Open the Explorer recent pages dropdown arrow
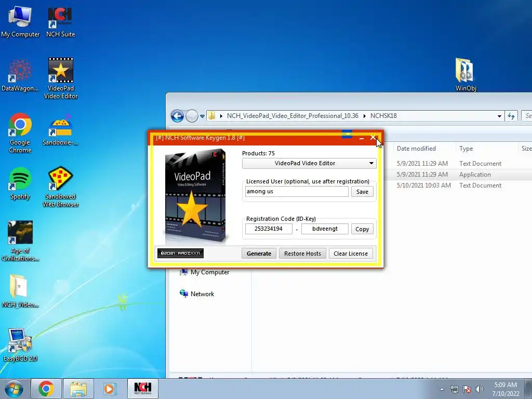Image resolution: width=532 pixels, height=399 pixels. pyautogui.click(x=202, y=116)
